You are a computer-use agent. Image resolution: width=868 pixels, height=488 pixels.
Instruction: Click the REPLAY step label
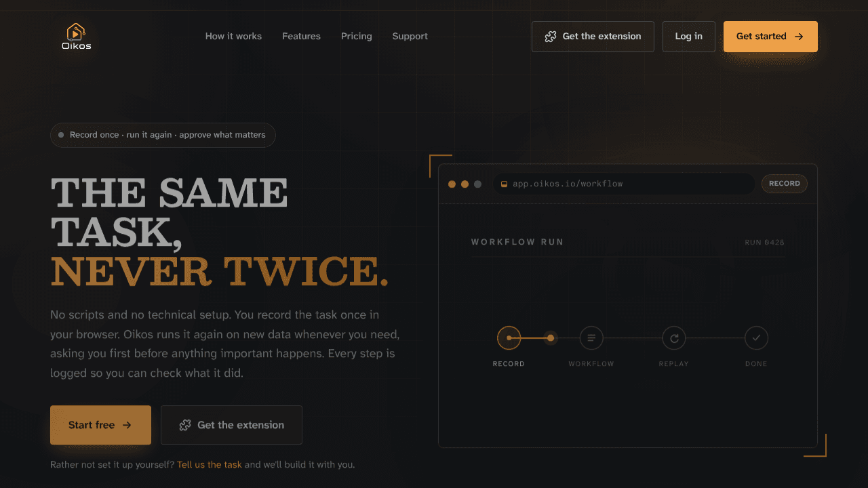pyautogui.click(x=674, y=364)
